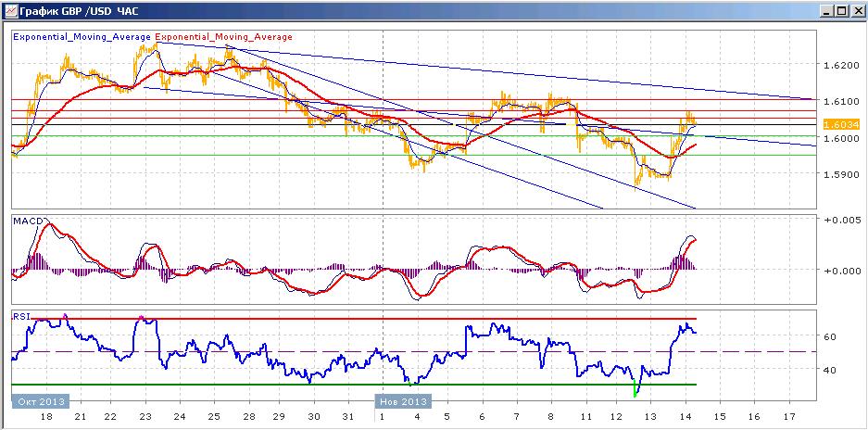Viewport: 868px width, 430px height.
Task: Click date 6 on the time axis
Action: click(x=482, y=417)
